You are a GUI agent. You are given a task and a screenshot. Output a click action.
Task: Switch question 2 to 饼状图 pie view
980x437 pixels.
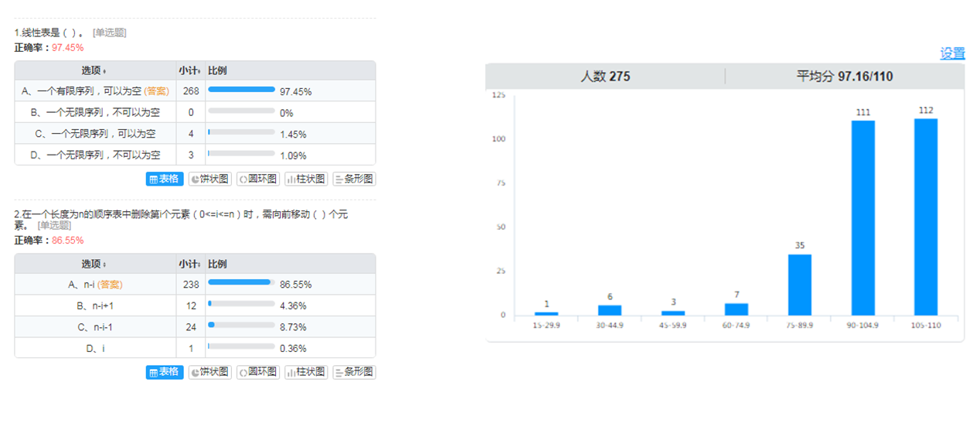coord(209,372)
